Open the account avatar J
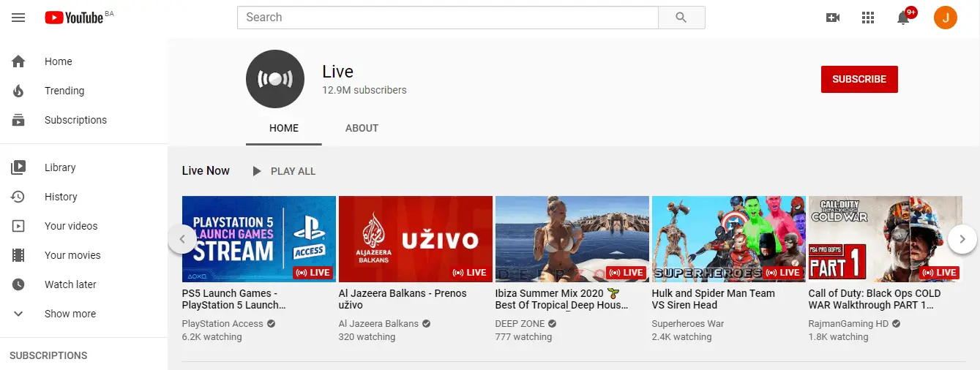Image resolution: width=980 pixels, height=370 pixels. pos(946,18)
